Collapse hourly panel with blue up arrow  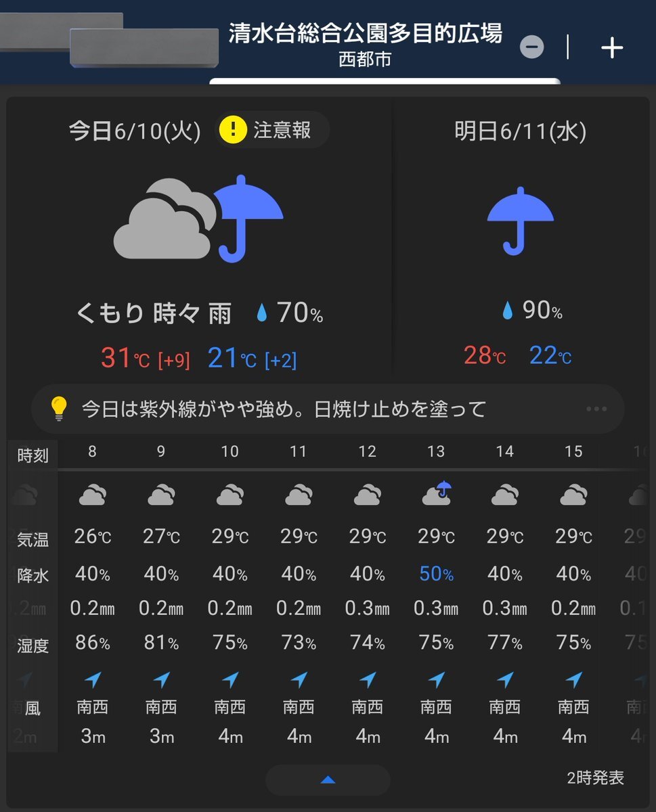328,780
